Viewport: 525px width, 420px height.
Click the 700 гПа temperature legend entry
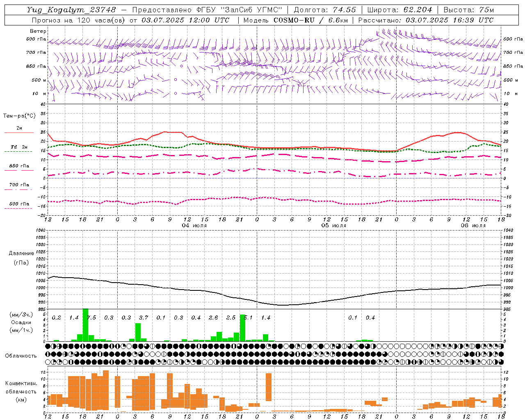click(x=19, y=185)
